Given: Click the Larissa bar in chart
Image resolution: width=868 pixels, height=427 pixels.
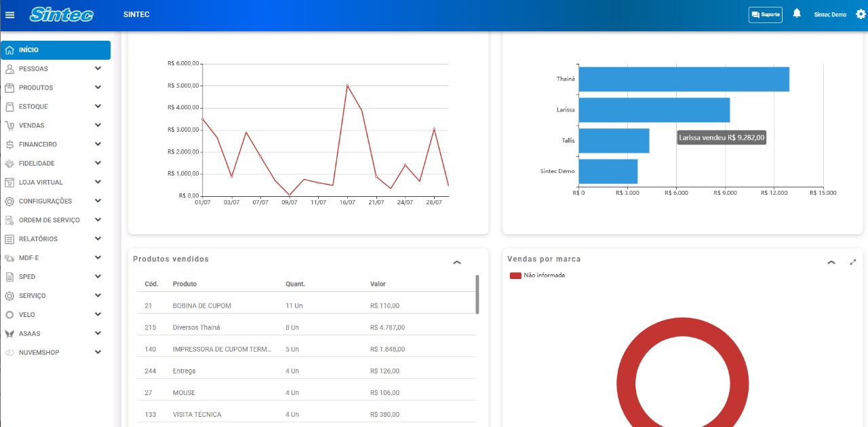Looking at the screenshot, I should 654,110.
